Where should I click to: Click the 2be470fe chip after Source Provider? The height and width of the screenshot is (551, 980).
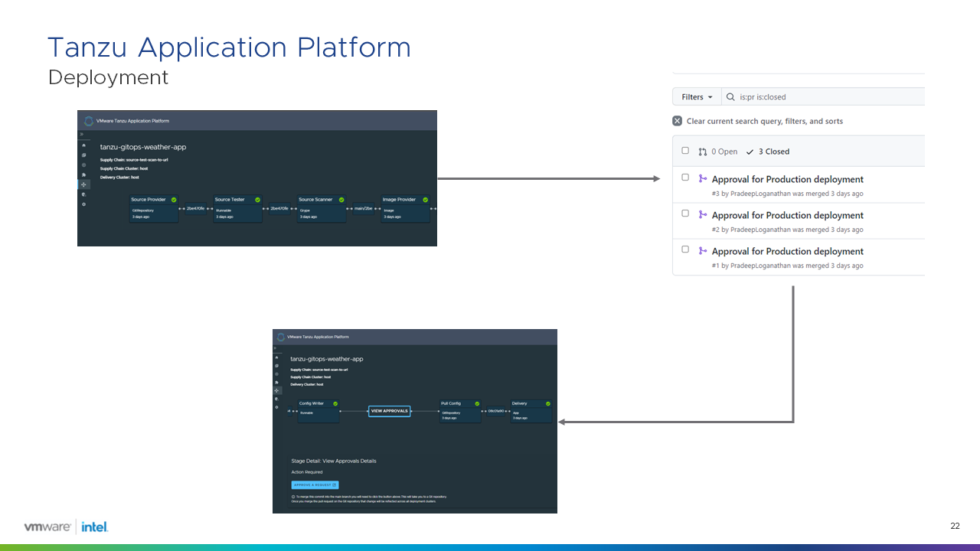195,208
